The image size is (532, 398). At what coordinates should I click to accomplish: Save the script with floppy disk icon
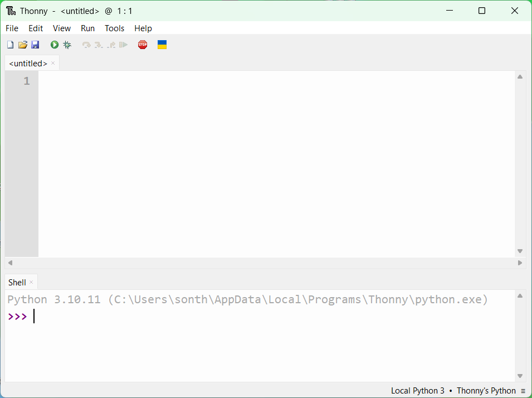coord(35,45)
